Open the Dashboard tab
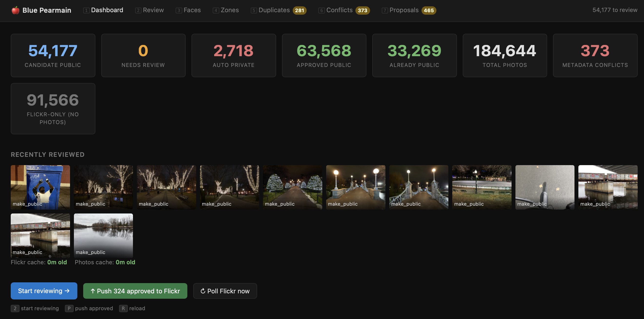Viewport: 644px width, 319px height. pos(103,10)
